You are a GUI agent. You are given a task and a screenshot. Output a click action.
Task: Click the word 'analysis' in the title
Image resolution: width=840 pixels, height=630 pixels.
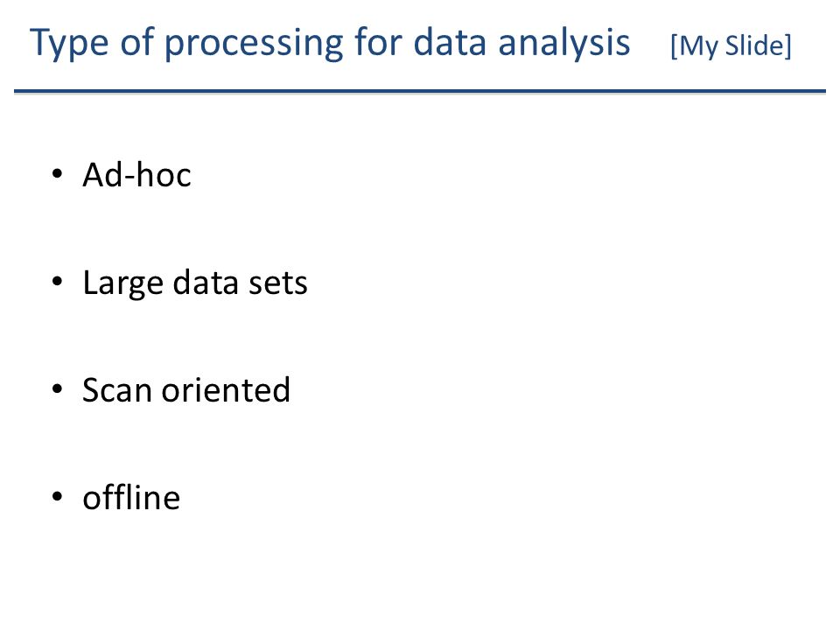pos(564,43)
